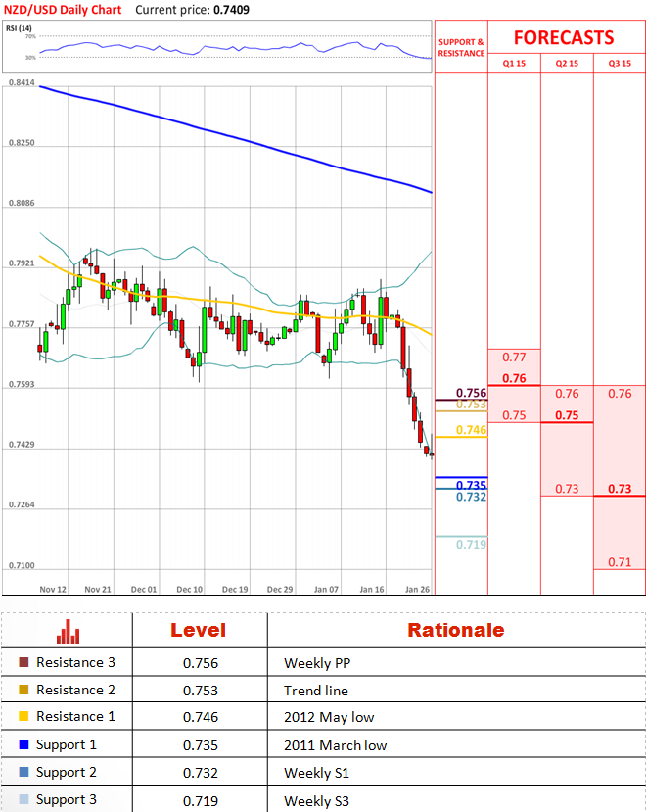Click the bold 0.73 value in Q3 15

(620, 489)
